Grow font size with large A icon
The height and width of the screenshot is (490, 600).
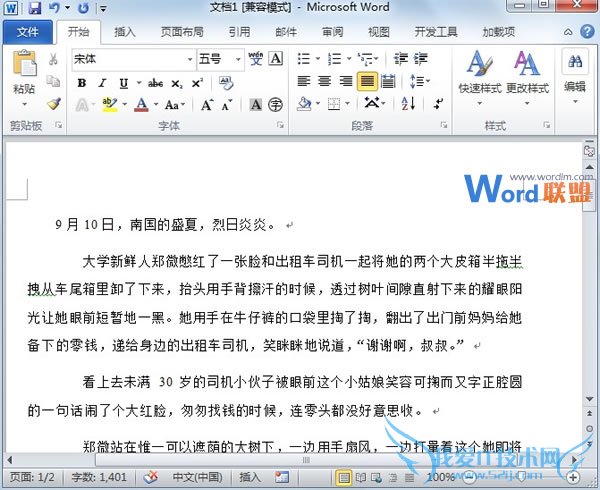207,104
